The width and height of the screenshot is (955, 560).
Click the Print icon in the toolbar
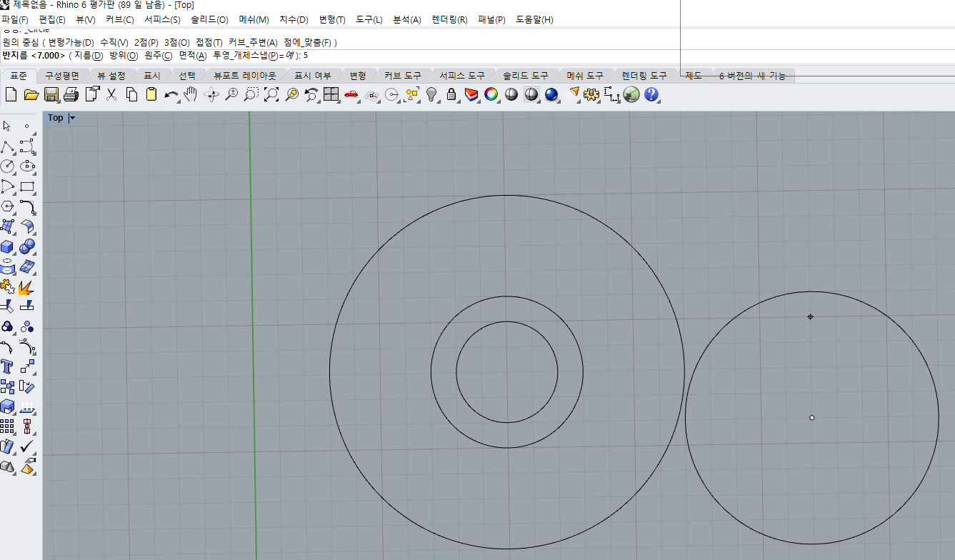71,94
